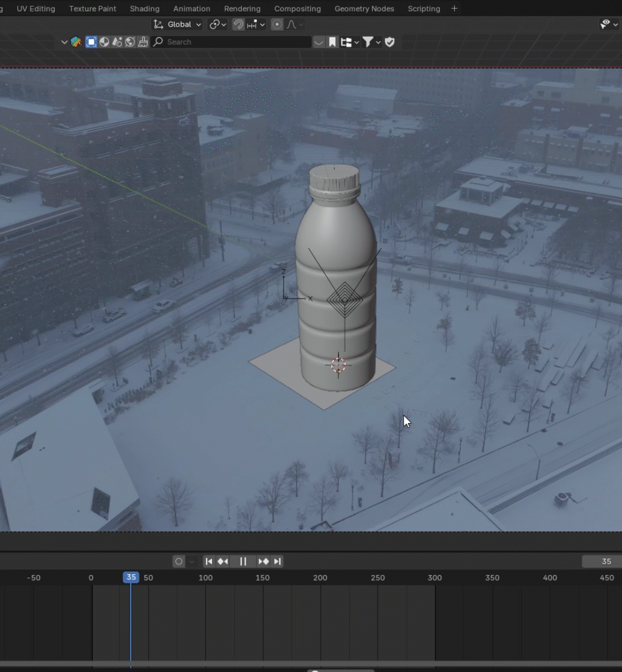This screenshot has width=622, height=672.
Task: Add a new workspace with plus button
Action: (x=454, y=9)
